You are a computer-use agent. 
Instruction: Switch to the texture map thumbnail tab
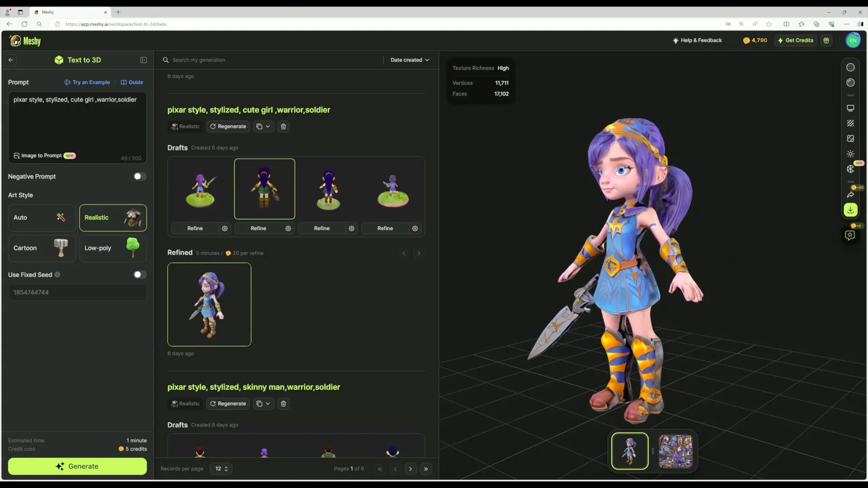pos(675,451)
